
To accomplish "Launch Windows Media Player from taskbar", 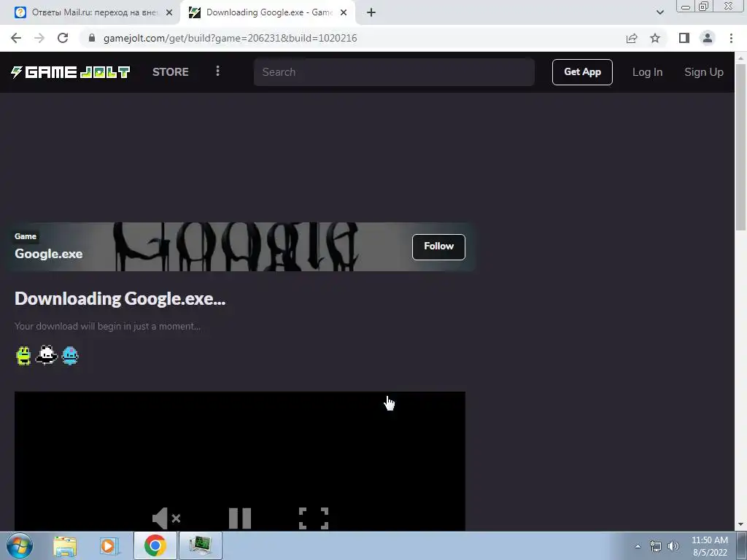I will tap(109, 546).
